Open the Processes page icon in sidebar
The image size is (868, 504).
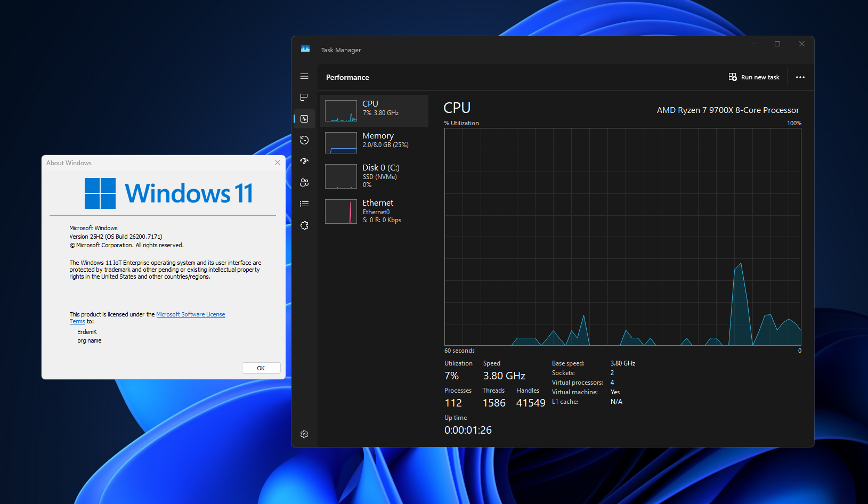pyautogui.click(x=304, y=97)
